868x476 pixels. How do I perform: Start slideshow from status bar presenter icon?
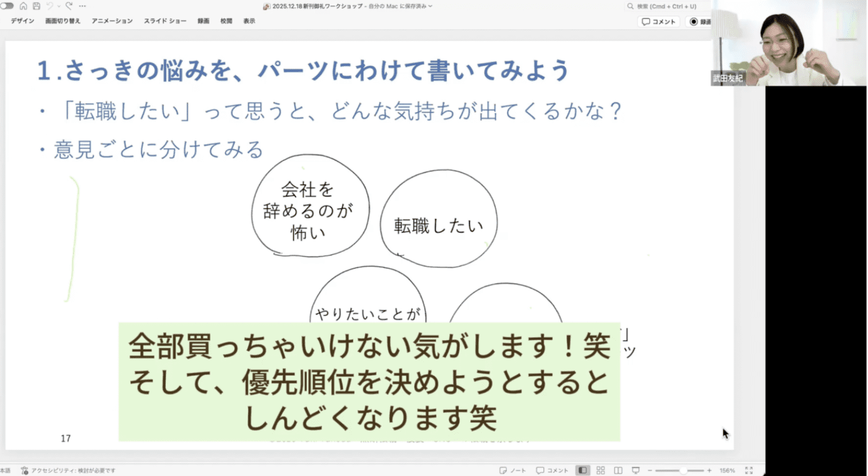tap(636, 470)
